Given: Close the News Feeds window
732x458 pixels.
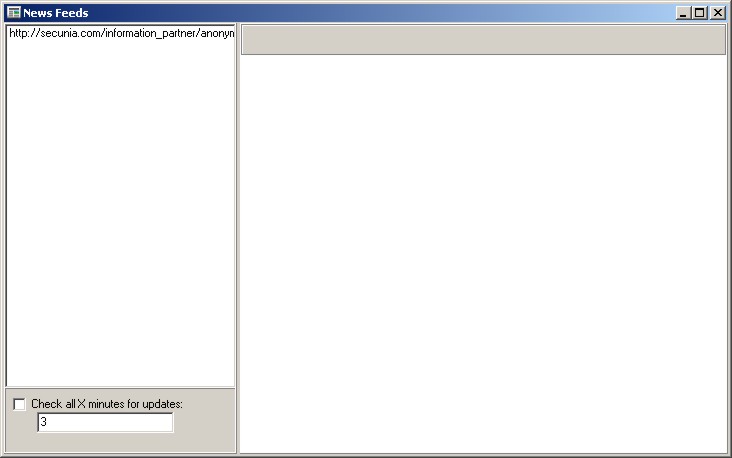Looking at the screenshot, I should [x=718, y=13].
